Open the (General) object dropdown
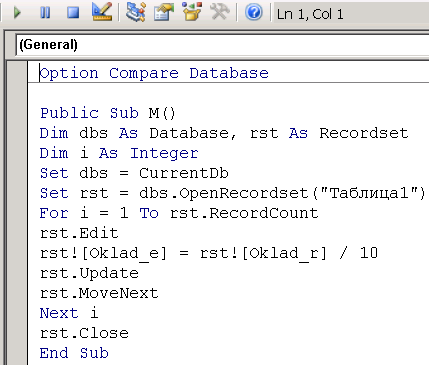 click(222, 45)
